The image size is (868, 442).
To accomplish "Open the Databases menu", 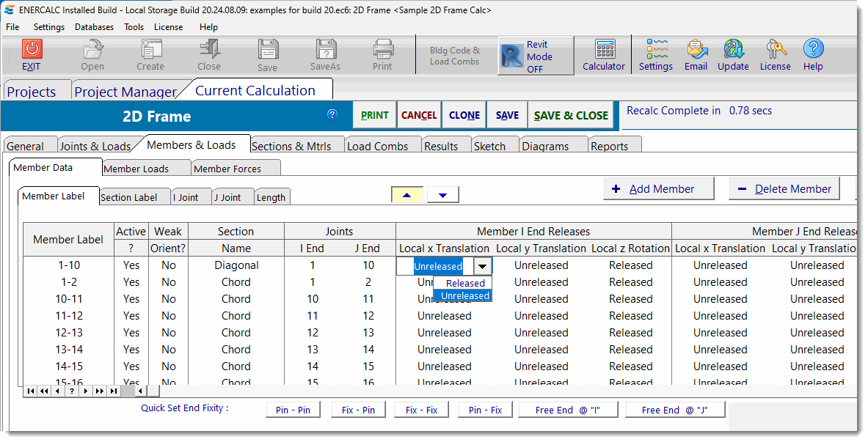I will tap(94, 27).
